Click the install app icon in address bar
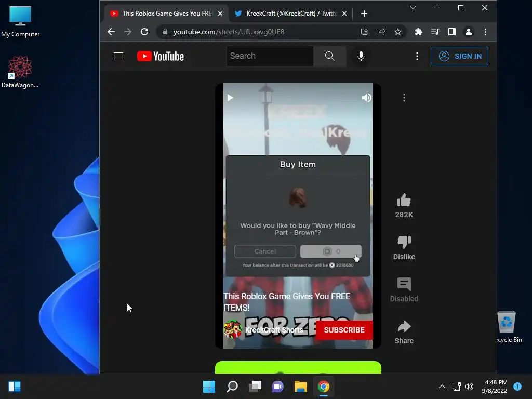Screen dimensions: 532x399 (x=364, y=32)
